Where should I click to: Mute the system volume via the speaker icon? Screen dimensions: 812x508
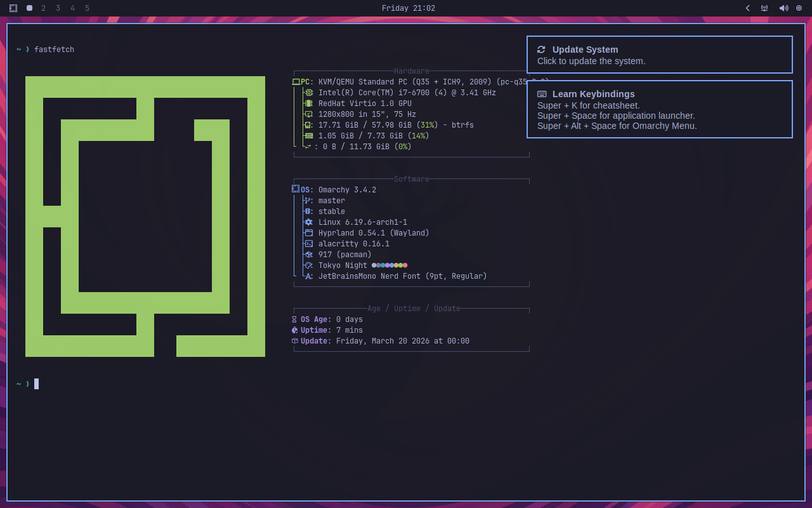click(x=784, y=8)
